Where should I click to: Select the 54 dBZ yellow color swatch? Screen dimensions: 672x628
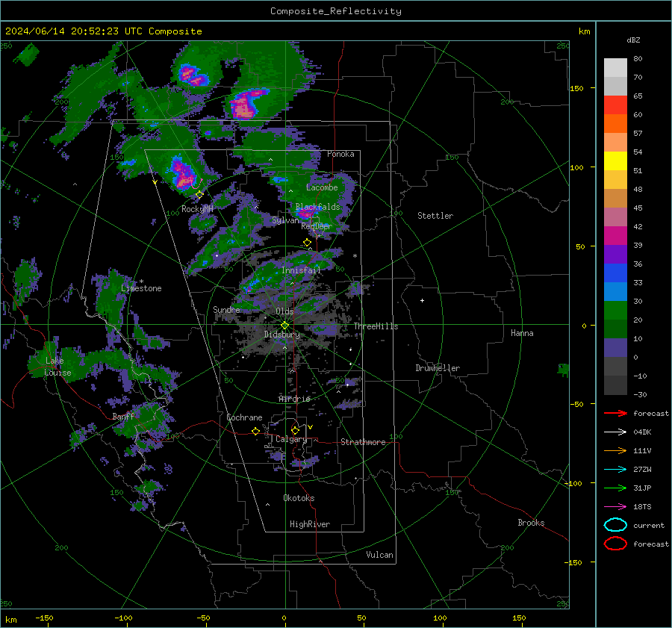(x=615, y=161)
